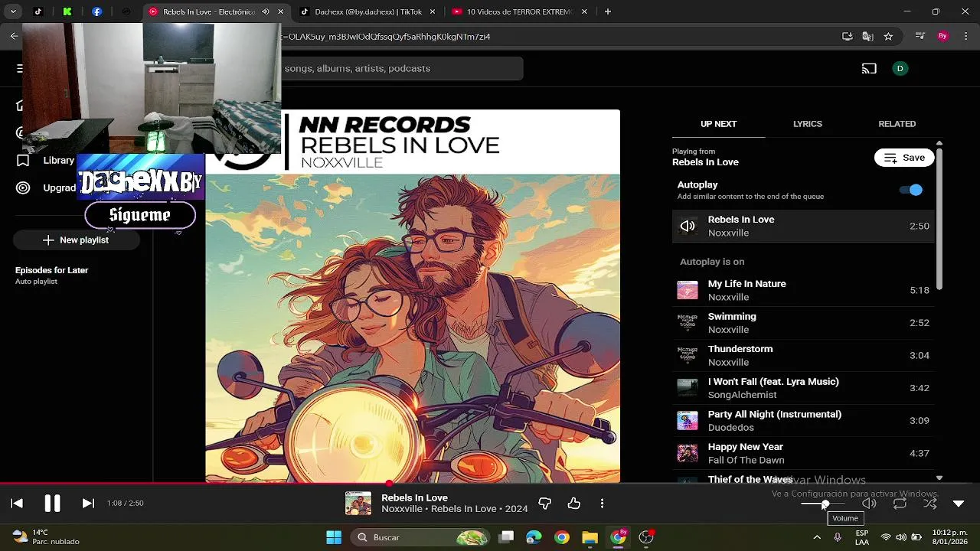Switch to the pinned Facebook tab
Screen dimensions: 980x551
96,11
